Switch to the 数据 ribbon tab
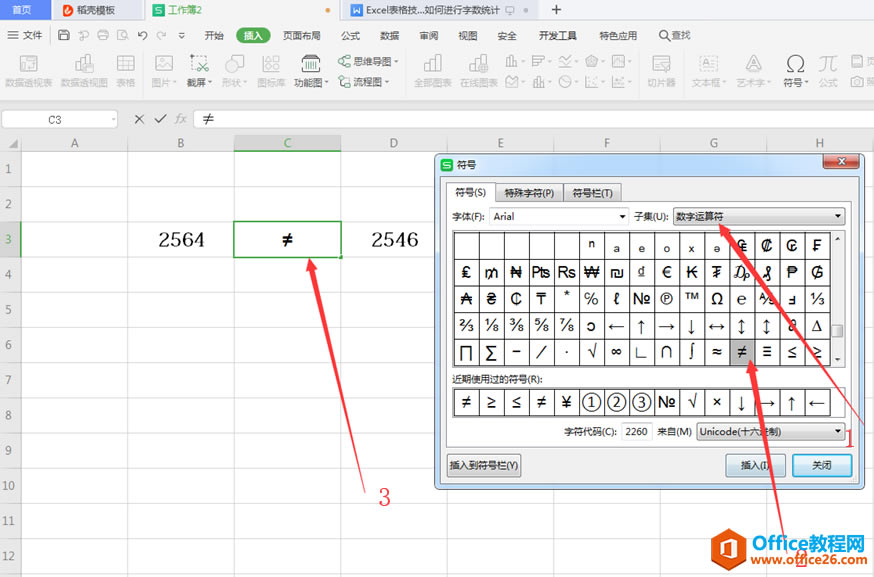 (x=390, y=35)
